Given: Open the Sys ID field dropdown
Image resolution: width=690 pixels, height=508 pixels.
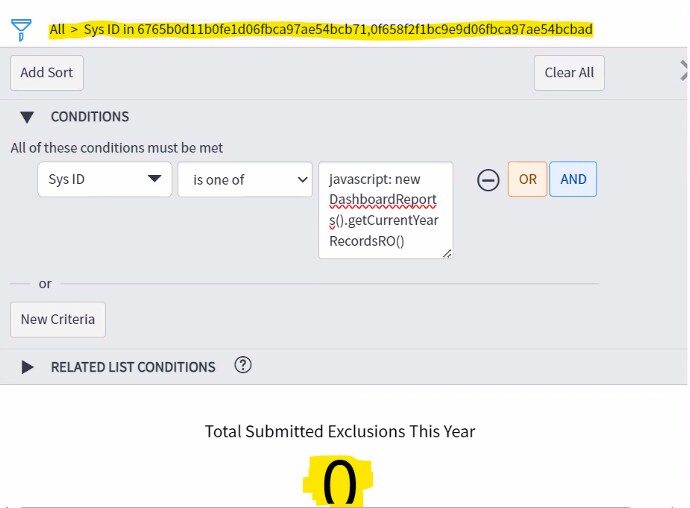Looking at the screenshot, I should pyautogui.click(x=104, y=179).
